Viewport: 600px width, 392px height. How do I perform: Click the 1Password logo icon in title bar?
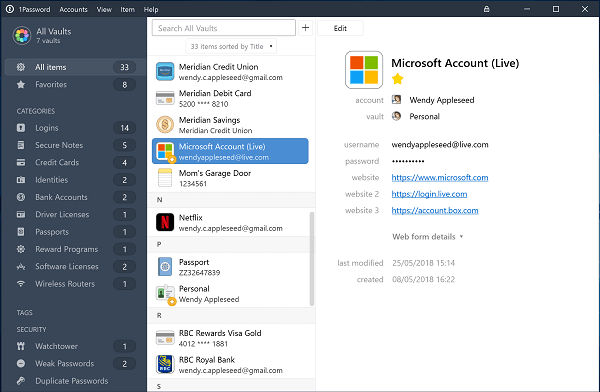[10, 9]
